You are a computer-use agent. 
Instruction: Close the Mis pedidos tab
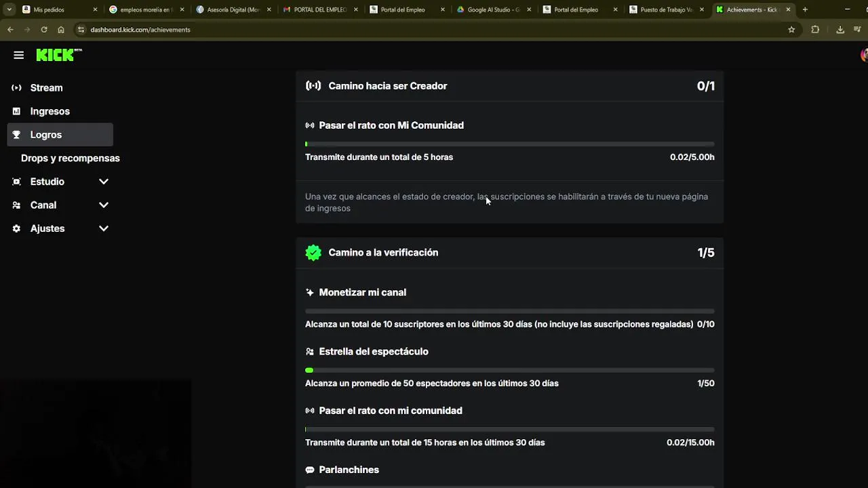point(95,9)
